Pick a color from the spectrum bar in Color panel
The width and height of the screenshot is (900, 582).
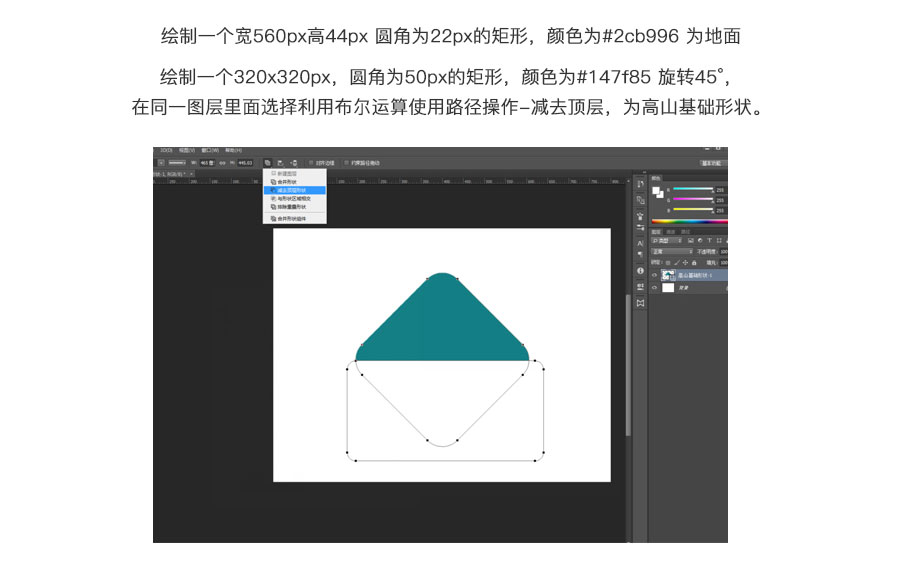(690, 220)
